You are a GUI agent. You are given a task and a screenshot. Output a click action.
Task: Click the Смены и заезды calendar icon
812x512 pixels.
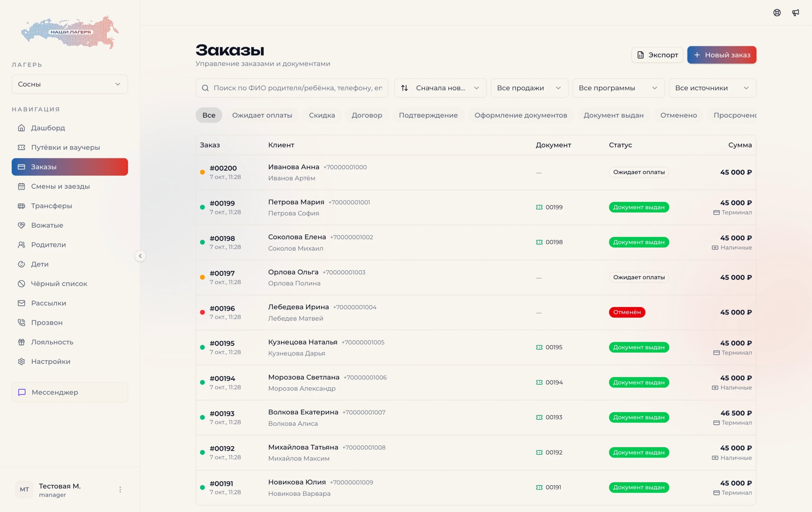[21, 186]
